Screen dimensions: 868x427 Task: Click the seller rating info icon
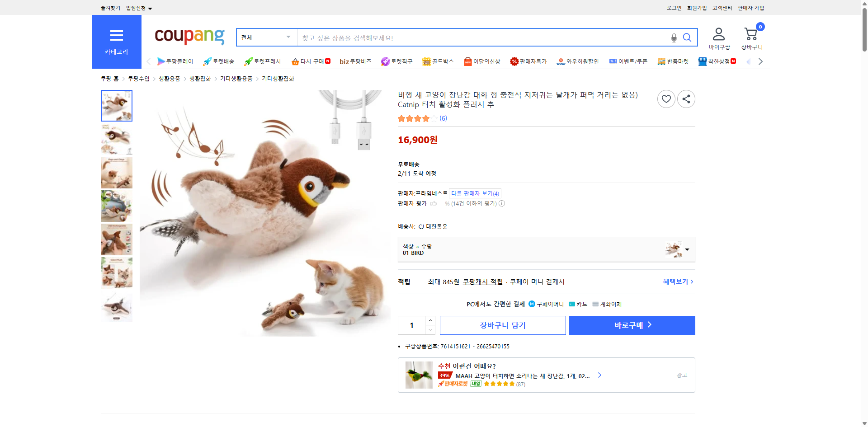502,203
